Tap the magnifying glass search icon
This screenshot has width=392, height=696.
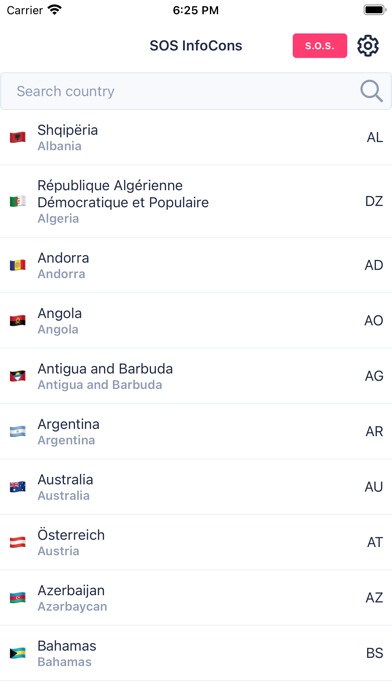point(371,91)
